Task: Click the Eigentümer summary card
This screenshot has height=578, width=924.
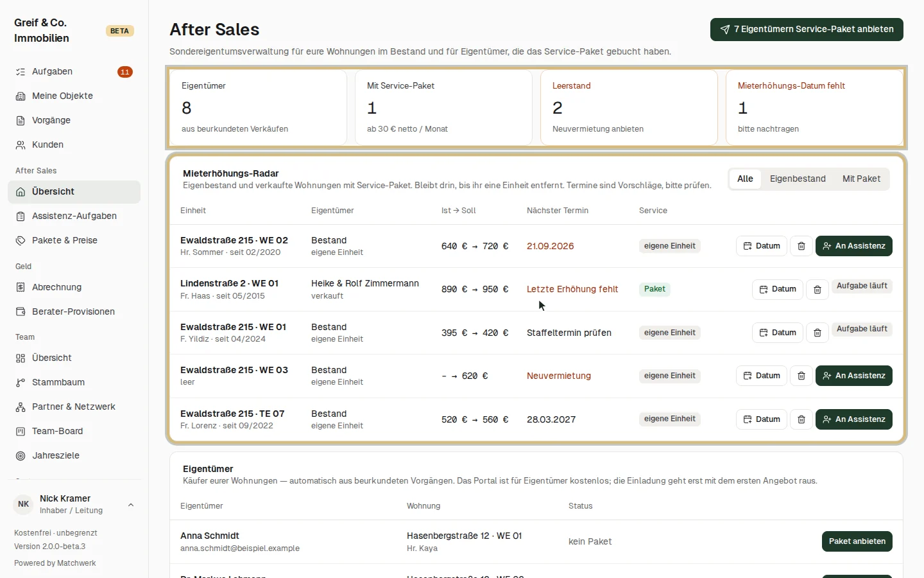Action: [258, 107]
